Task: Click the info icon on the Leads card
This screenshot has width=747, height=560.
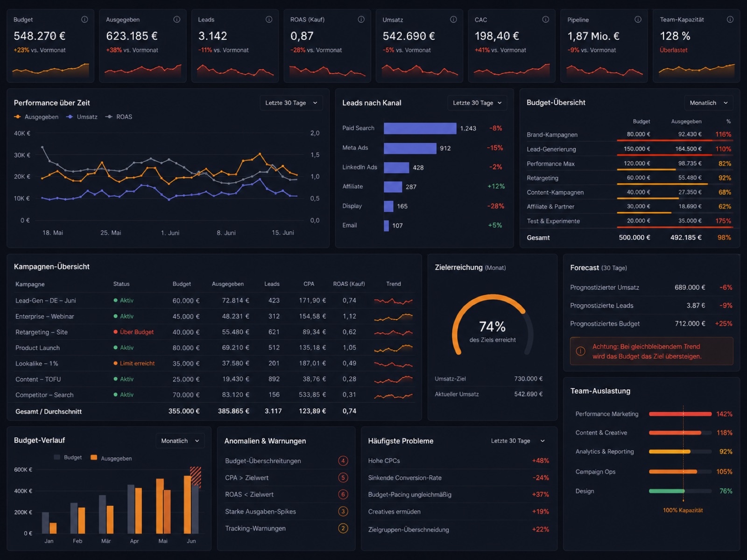Action: (269, 20)
